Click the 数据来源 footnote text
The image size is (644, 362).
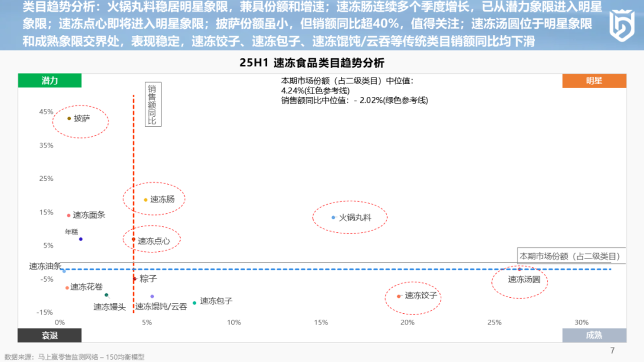pyautogui.click(x=75, y=357)
